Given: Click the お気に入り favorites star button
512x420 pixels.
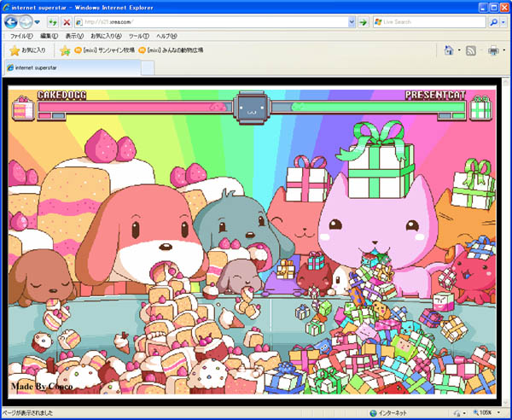Looking at the screenshot, I should pyautogui.click(x=28, y=50).
